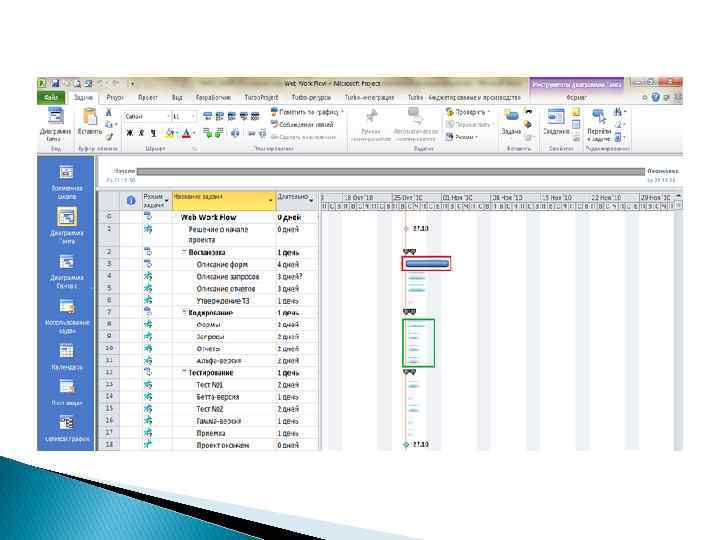Select Диаграмма Ганта view in the sidebar

[x=67, y=225]
